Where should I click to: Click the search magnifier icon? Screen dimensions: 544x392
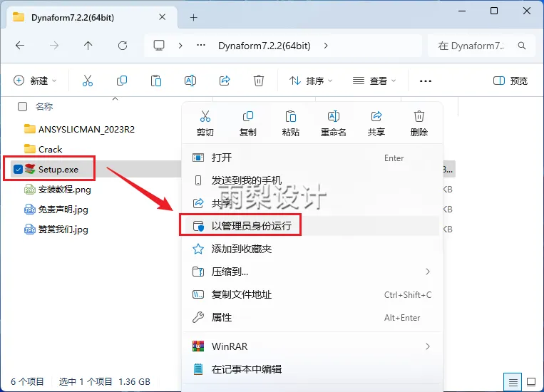click(521, 46)
